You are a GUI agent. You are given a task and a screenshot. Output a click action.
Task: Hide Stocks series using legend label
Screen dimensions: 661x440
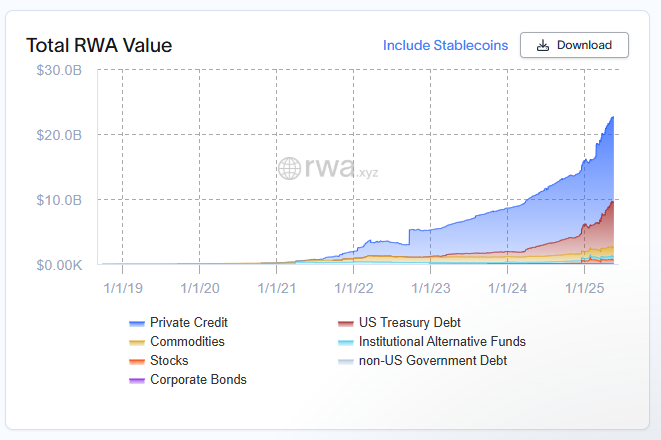point(169,361)
